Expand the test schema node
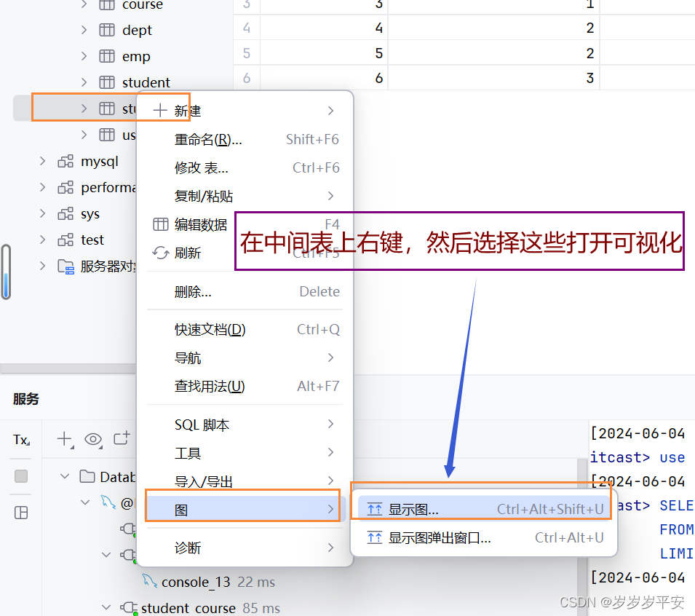 click(x=42, y=240)
